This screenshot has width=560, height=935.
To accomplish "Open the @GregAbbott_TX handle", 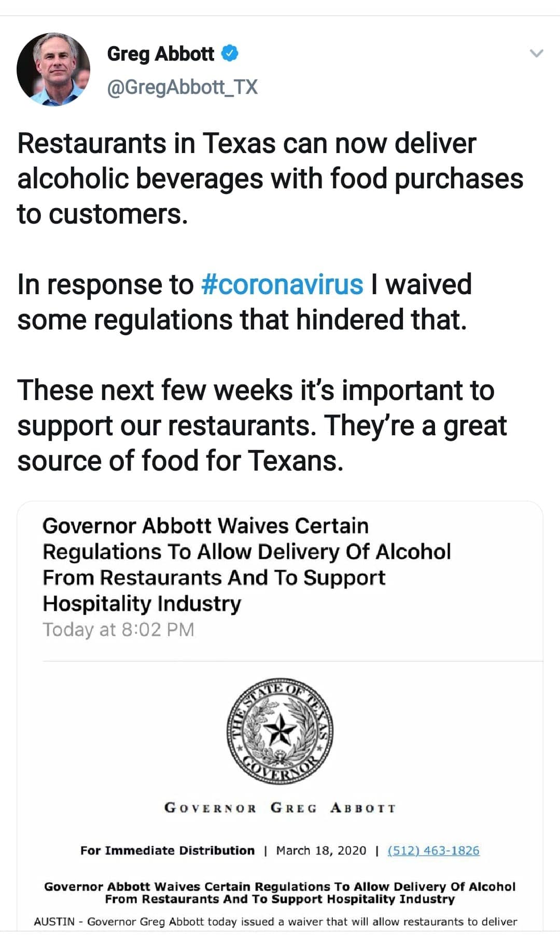I will point(182,87).
